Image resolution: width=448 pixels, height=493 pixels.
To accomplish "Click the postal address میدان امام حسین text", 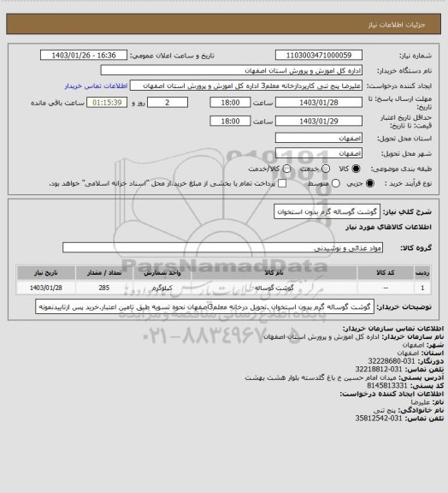I will (321, 377).
